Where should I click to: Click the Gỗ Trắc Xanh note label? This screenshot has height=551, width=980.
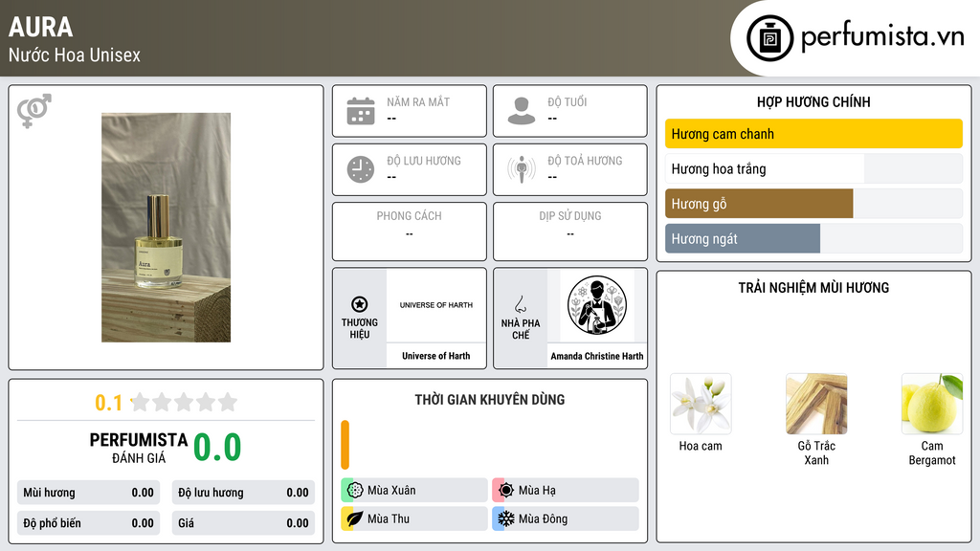(x=816, y=452)
